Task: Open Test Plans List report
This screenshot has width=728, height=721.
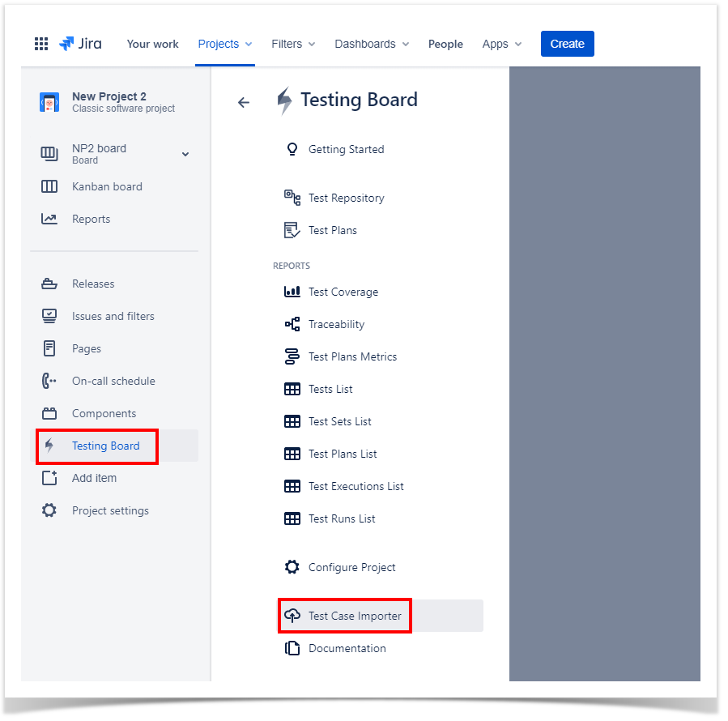Action: (x=343, y=454)
